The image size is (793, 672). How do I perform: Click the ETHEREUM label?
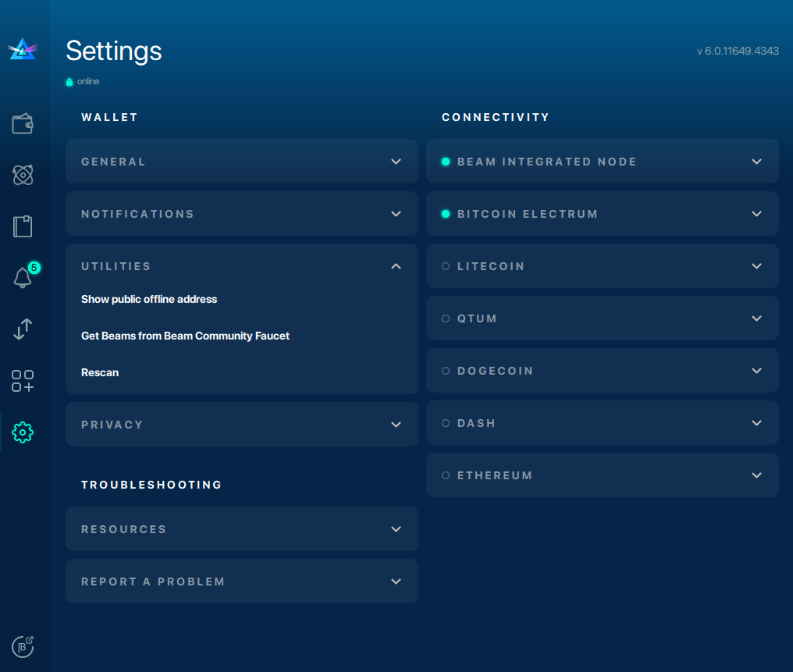coord(495,475)
